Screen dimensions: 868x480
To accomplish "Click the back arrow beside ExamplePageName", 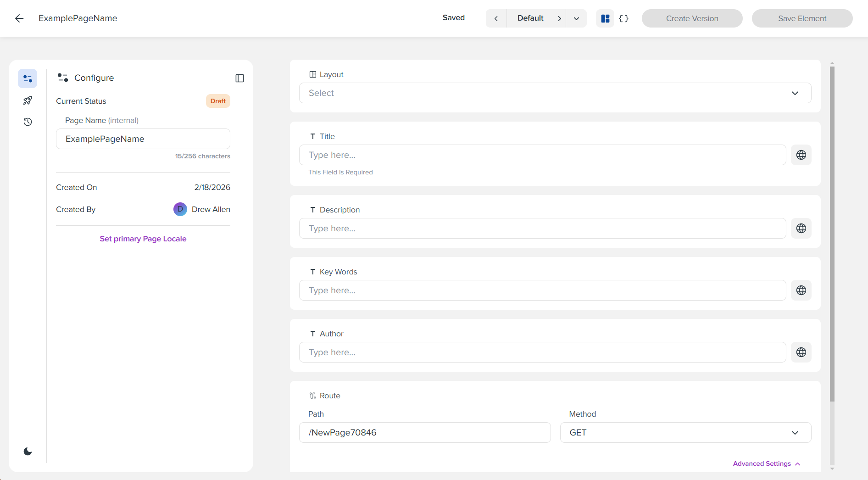I will 19,18.
